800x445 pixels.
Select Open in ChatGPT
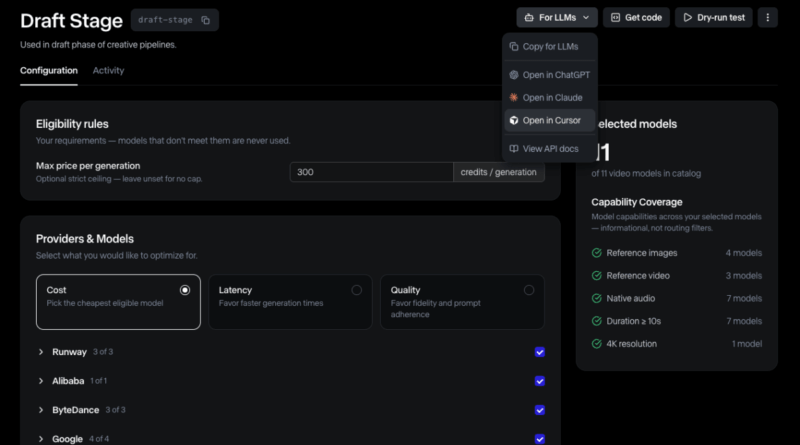549,75
